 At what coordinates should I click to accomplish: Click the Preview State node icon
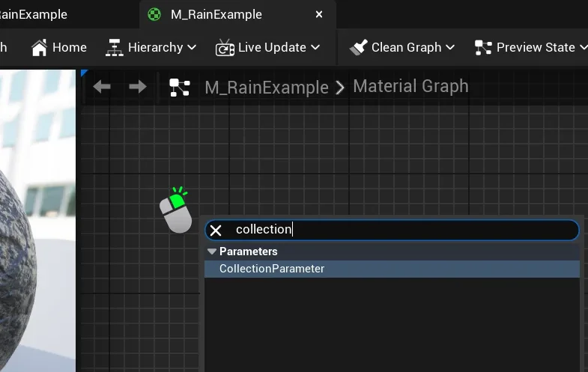click(483, 47)
